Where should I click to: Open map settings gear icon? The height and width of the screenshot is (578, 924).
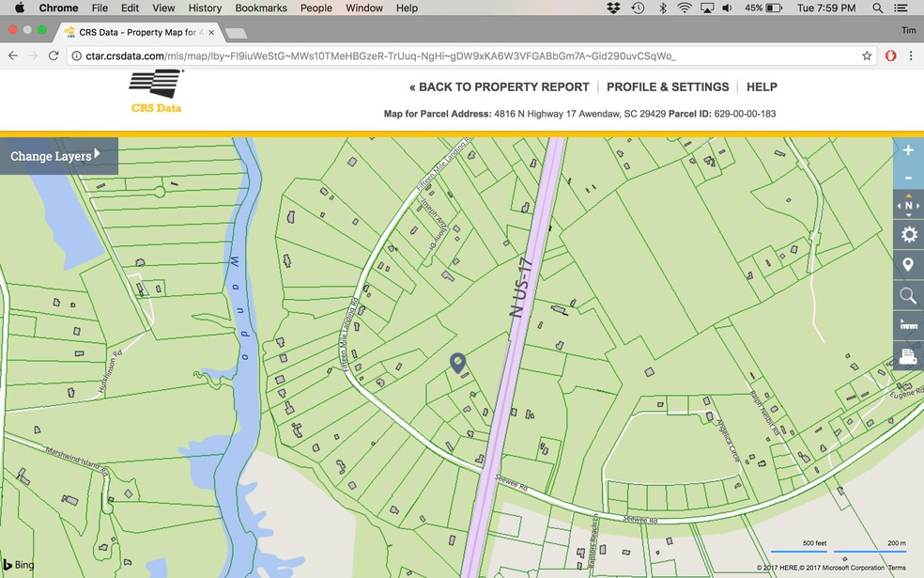pos(908,235)
